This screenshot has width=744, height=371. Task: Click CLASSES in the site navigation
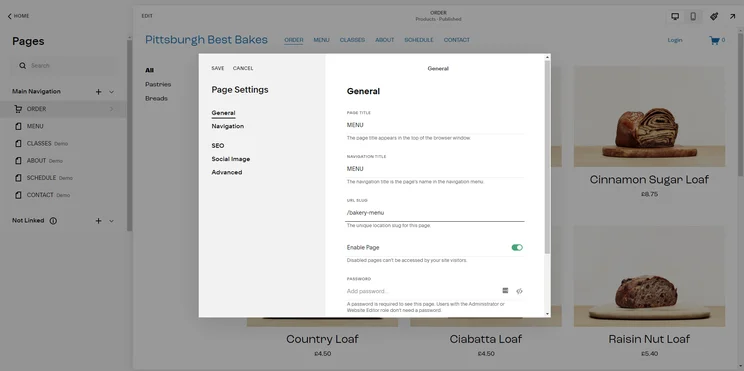(352, 40)
